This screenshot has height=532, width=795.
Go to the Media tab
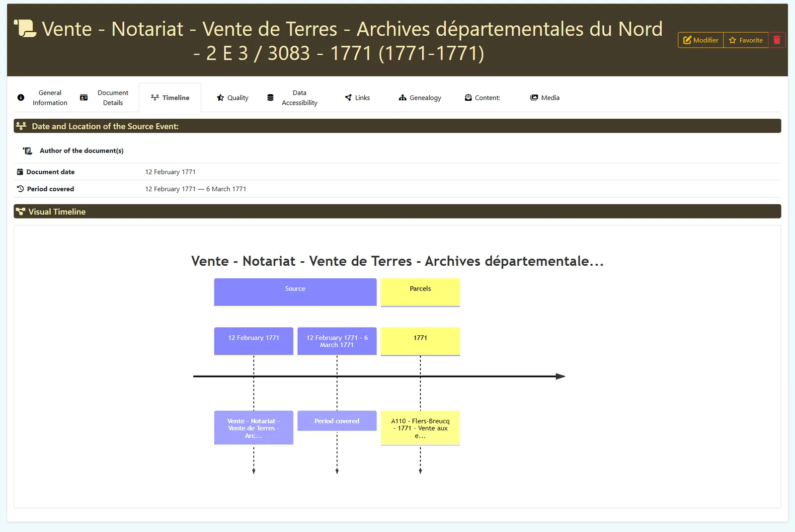click(x=545, y=98)
